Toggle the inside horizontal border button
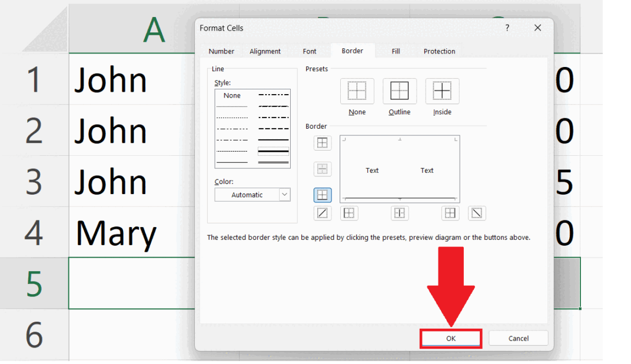 [323, 169]
